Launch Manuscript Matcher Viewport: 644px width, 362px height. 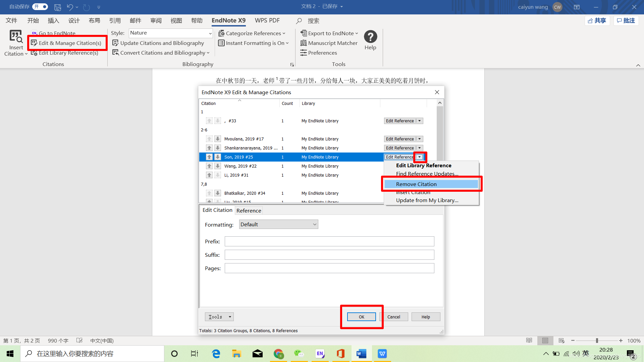coord(329,43)
